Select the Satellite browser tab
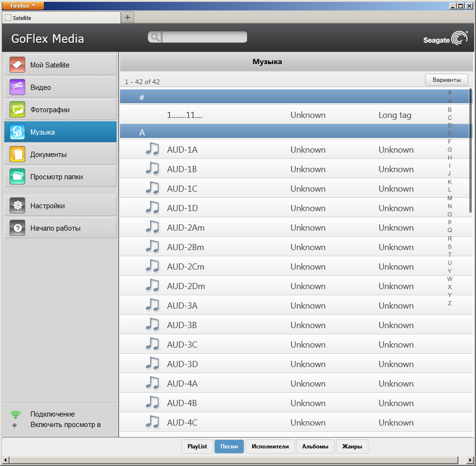 (x=61, y=18)
